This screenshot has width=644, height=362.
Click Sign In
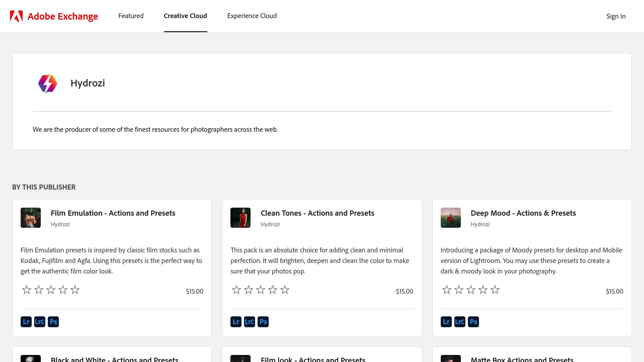click(x=616, y=16)
